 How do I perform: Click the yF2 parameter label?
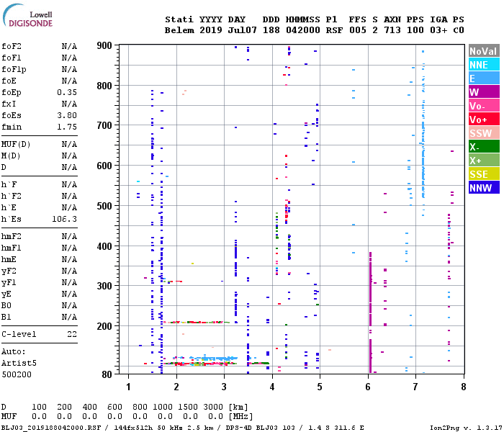coord(9,271)
